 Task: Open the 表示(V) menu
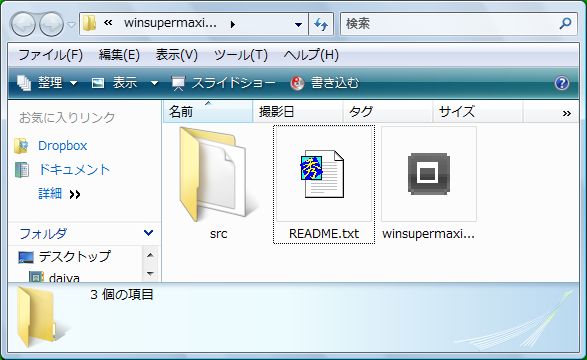coord(177,55)
